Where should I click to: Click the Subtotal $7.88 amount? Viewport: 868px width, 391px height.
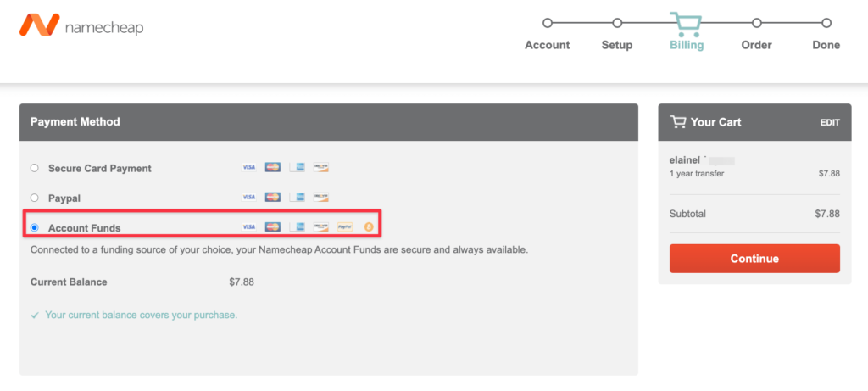[827, 214]
